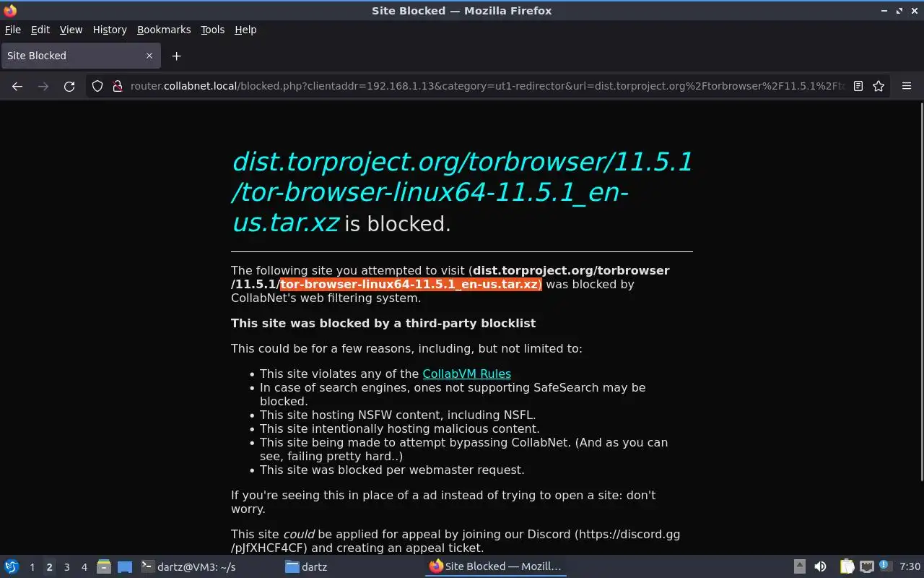Open the History menu

pyautogui.click(x=110, y=30)
